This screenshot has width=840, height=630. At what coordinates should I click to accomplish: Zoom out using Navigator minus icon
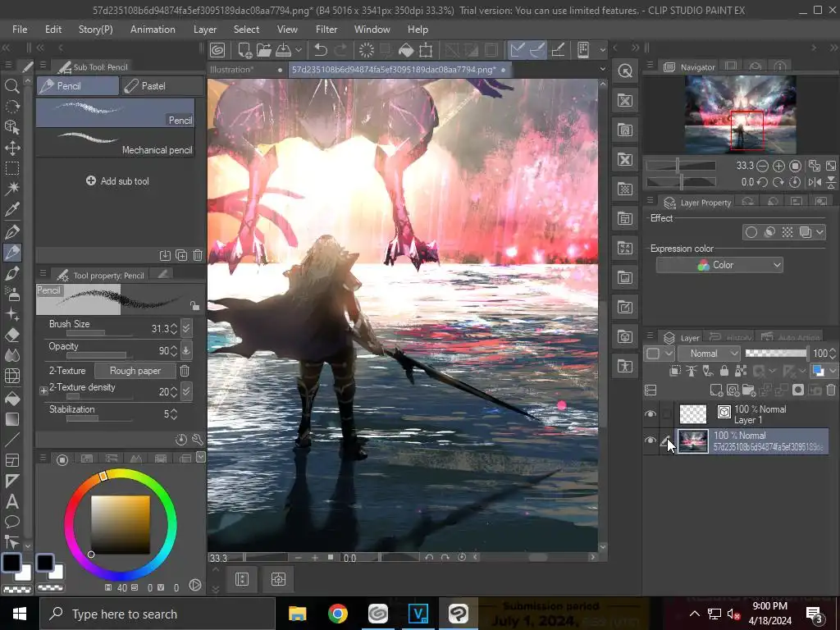(762, 166)
